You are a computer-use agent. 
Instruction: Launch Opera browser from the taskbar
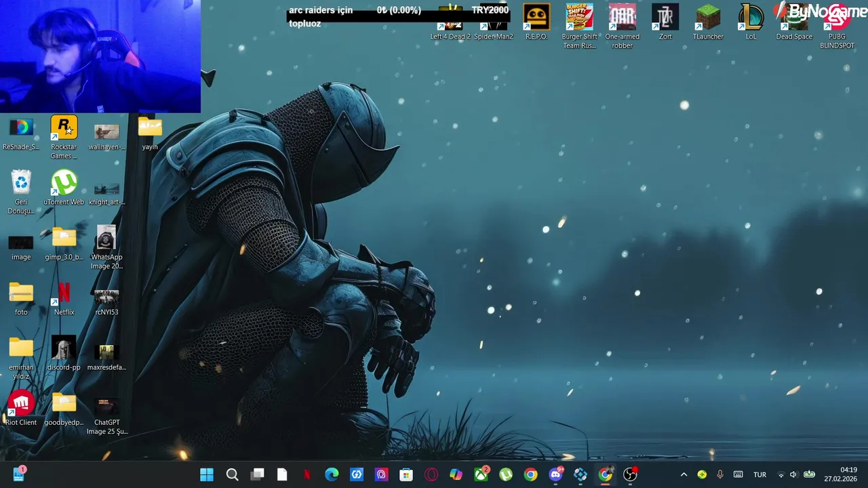pyautogui.click(x=431, y=474)
